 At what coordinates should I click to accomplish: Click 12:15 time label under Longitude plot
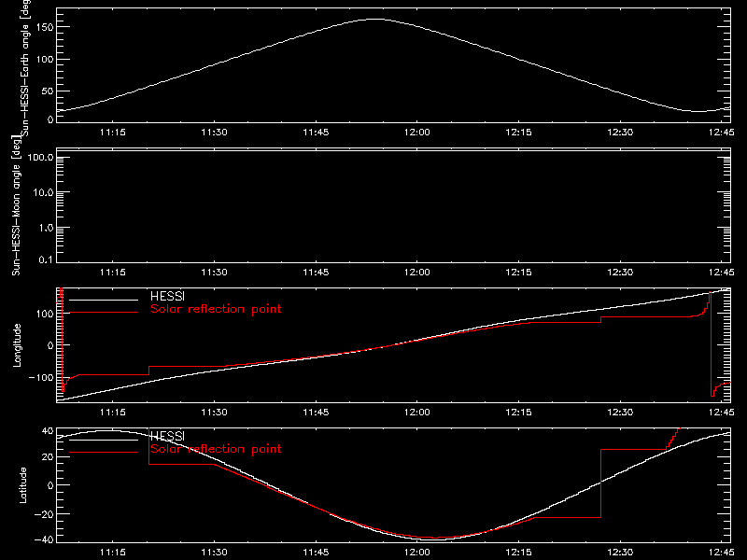pyautogui.click(x=519, y=412)
